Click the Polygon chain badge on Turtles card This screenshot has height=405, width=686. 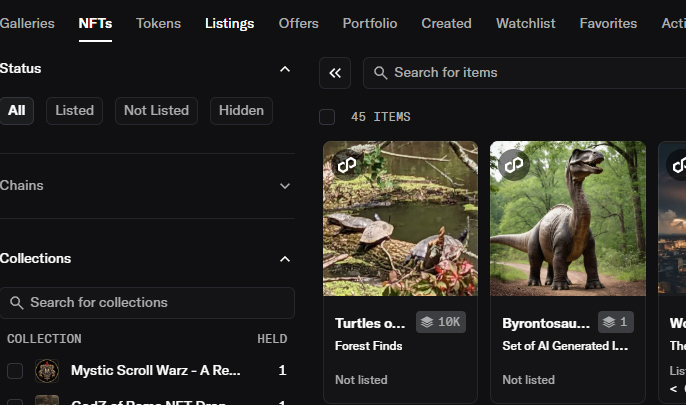click(x=346, y=163)
